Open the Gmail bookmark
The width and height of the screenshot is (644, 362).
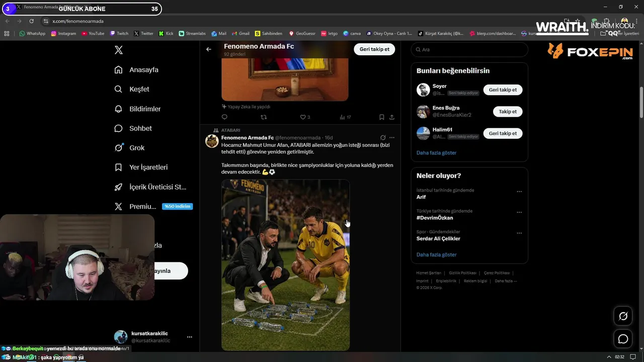tap(240, 34)
